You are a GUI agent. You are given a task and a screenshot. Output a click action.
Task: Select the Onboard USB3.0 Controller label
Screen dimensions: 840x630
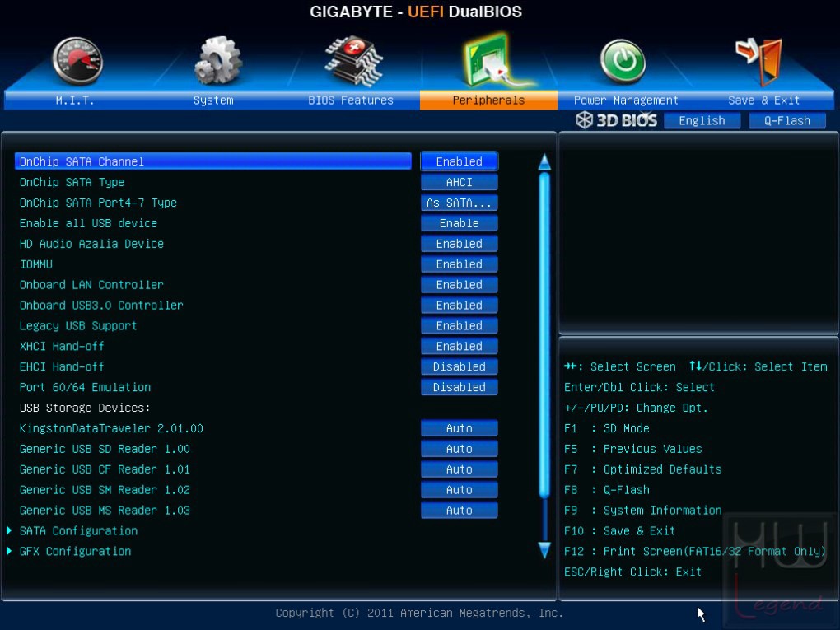click(x=101, y=305)
